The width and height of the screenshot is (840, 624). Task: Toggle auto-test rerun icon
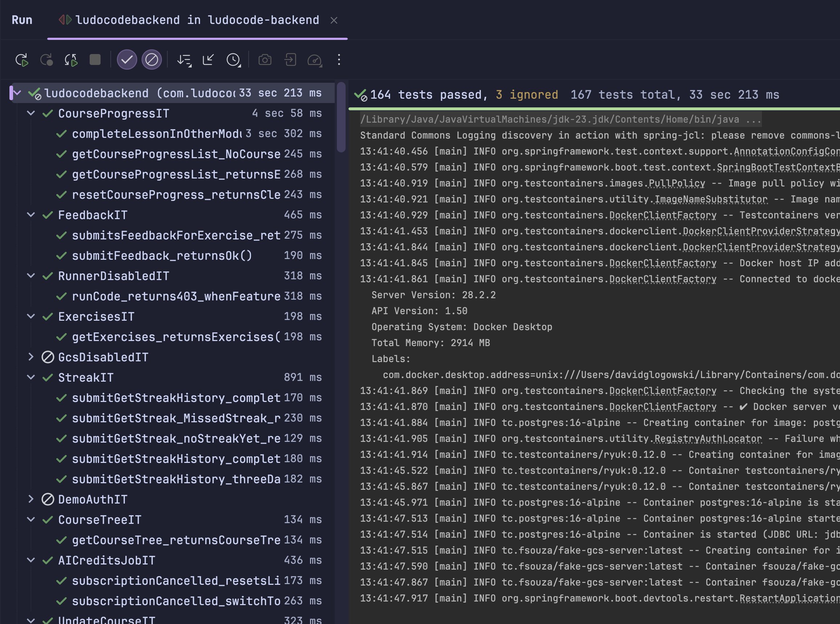click(71, 60)
